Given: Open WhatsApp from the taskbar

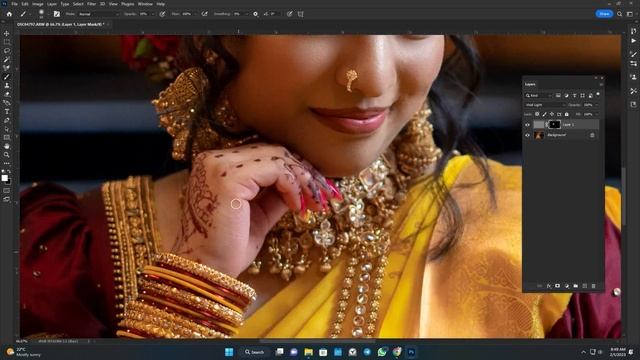Looking at the screenshot, I should (382, 352).
